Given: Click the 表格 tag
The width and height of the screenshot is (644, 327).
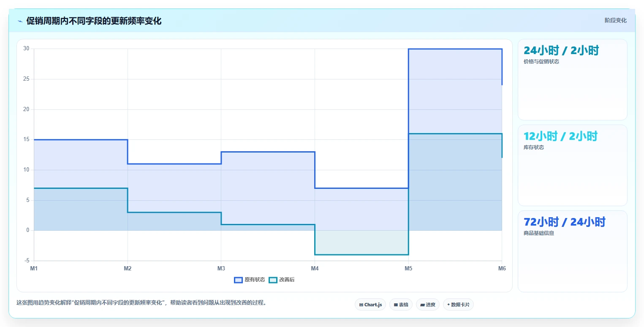Looking at the screenshot, I should (401, 305).
